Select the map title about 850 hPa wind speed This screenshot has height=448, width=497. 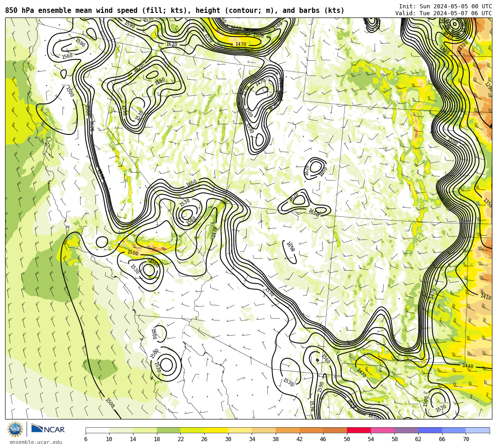tap(175, 11)
